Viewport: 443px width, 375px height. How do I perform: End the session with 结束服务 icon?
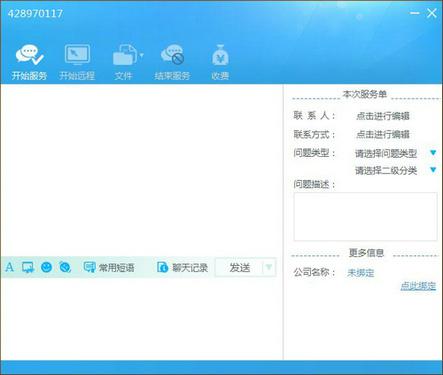click(x=172, y=62)
